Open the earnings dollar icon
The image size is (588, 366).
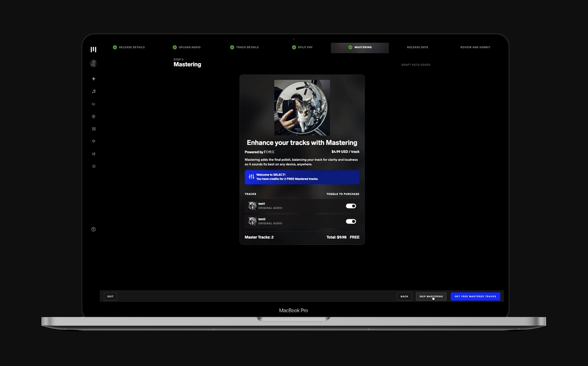(x=94, y=116)
